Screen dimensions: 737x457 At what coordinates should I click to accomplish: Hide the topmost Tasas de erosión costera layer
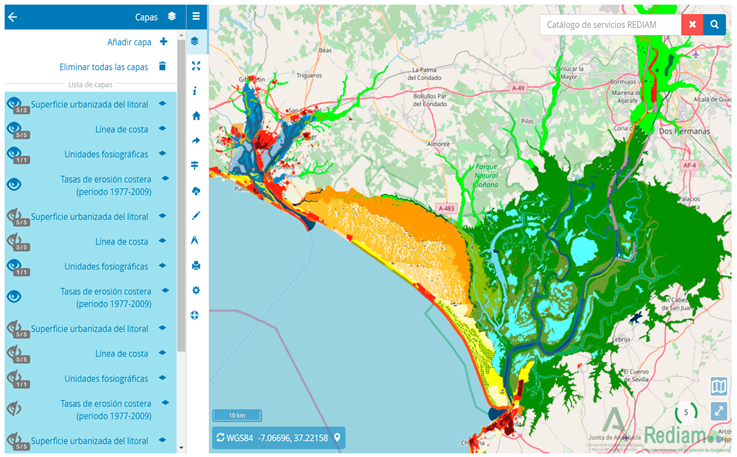coord(15,183)
